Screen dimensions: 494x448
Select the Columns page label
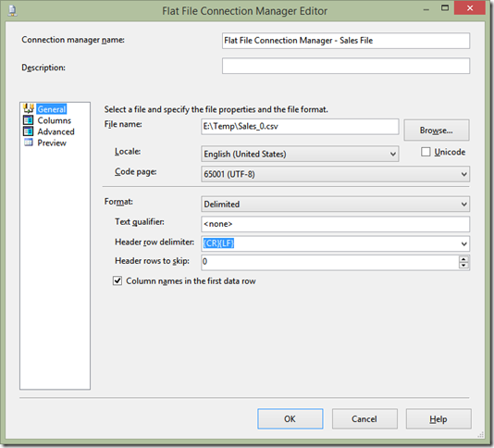click(55, 120)
